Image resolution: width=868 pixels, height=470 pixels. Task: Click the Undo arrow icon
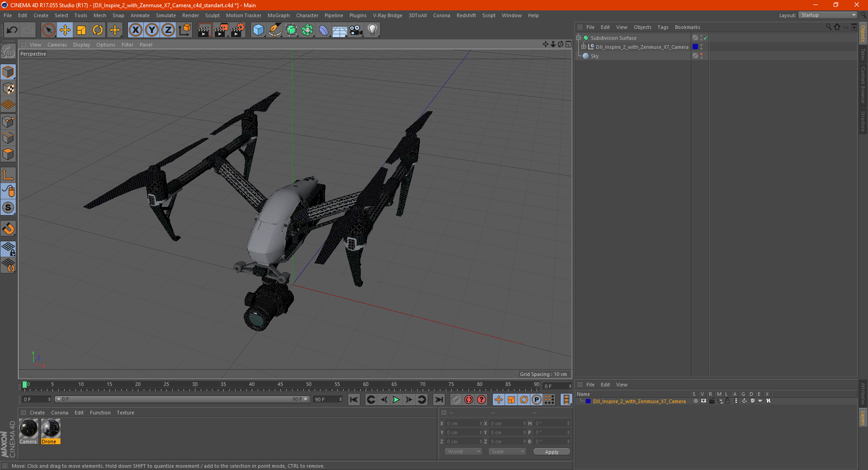tap(12, 30)
